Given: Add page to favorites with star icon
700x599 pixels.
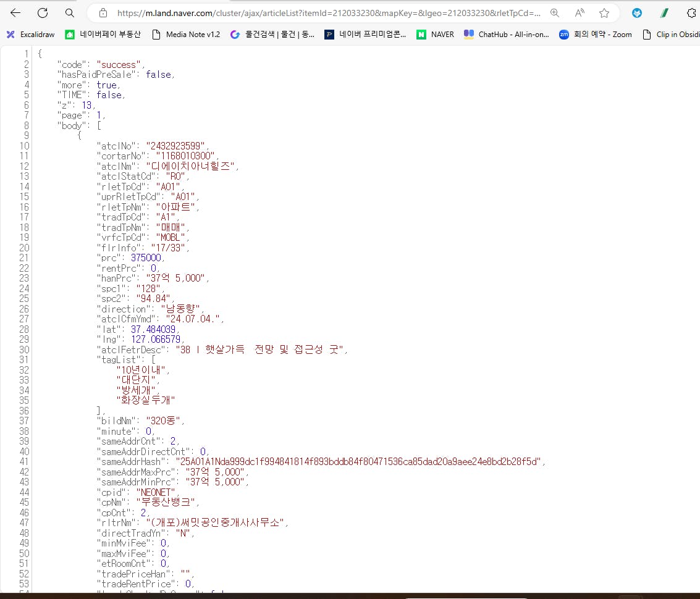Looking at the screenshot, I should [604, 13].
